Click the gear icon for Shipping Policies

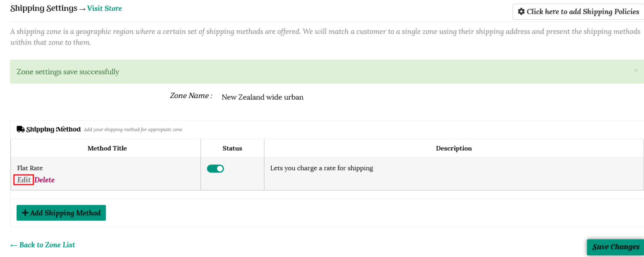(x=521, y=12)
